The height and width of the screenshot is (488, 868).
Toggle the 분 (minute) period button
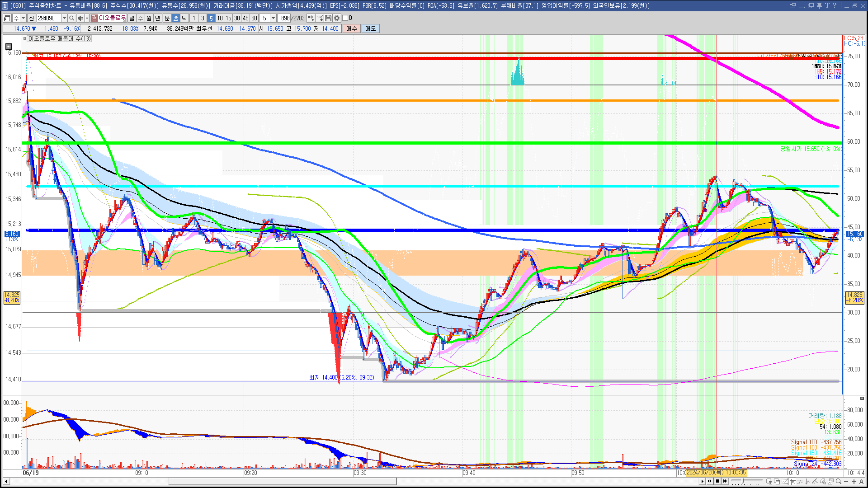point(167,18)
